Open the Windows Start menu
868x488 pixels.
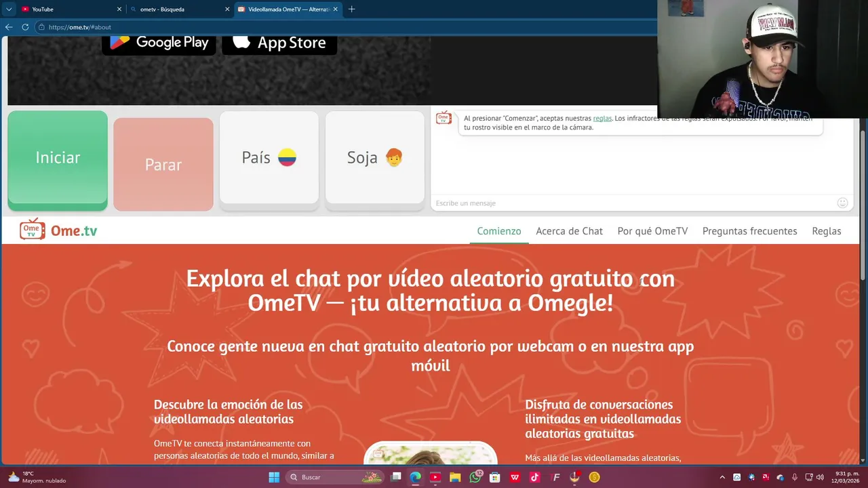click(x=274, y=477)
